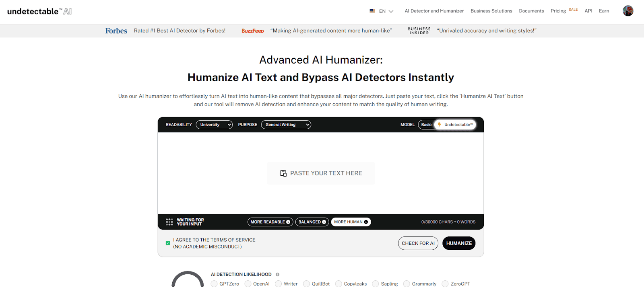This screenshot has width=644, height=302.
Task: Click the Paste Your Text Here area
Action: click(321, 173)
